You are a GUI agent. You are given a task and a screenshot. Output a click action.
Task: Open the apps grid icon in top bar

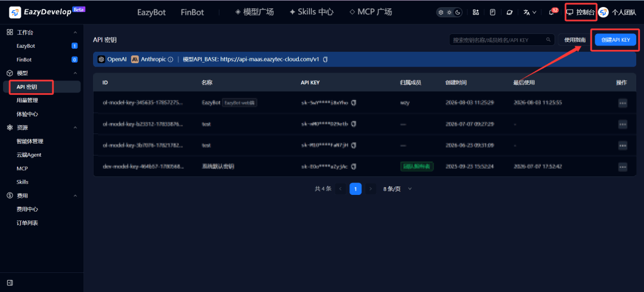click(x=476, y=13)
